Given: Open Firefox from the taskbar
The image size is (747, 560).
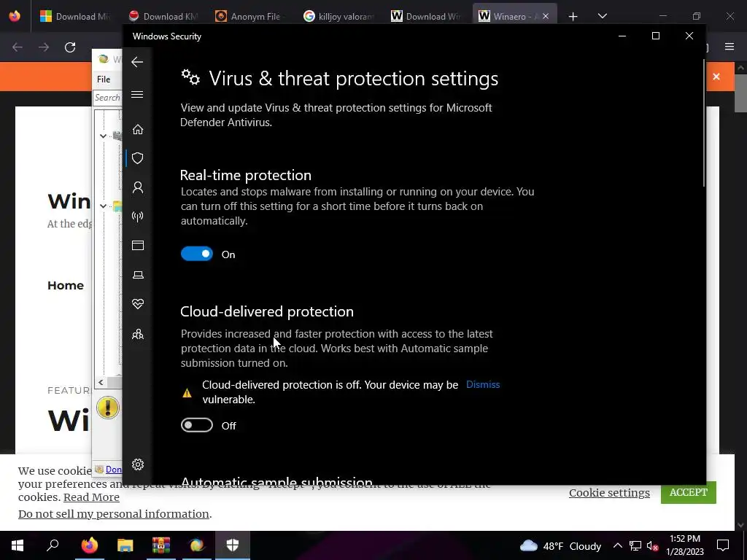Looking at the screenshot, I should tap(89, 545).
